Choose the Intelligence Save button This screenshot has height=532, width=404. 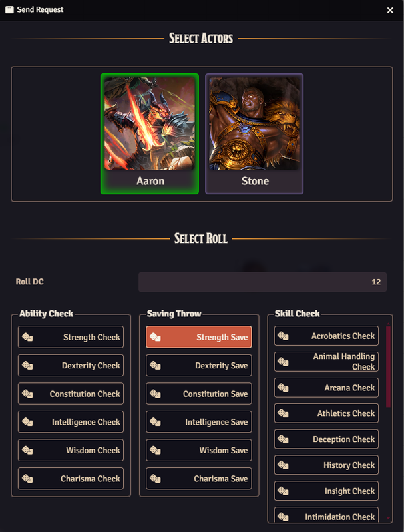click(199, 422)
